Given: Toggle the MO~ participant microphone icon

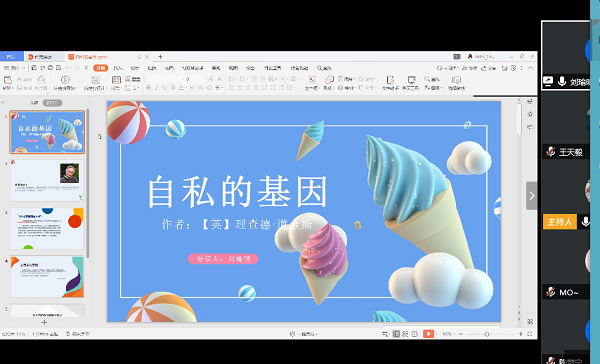Looking at the screenshot, I should pyautogui.click(x=551, y=292).
